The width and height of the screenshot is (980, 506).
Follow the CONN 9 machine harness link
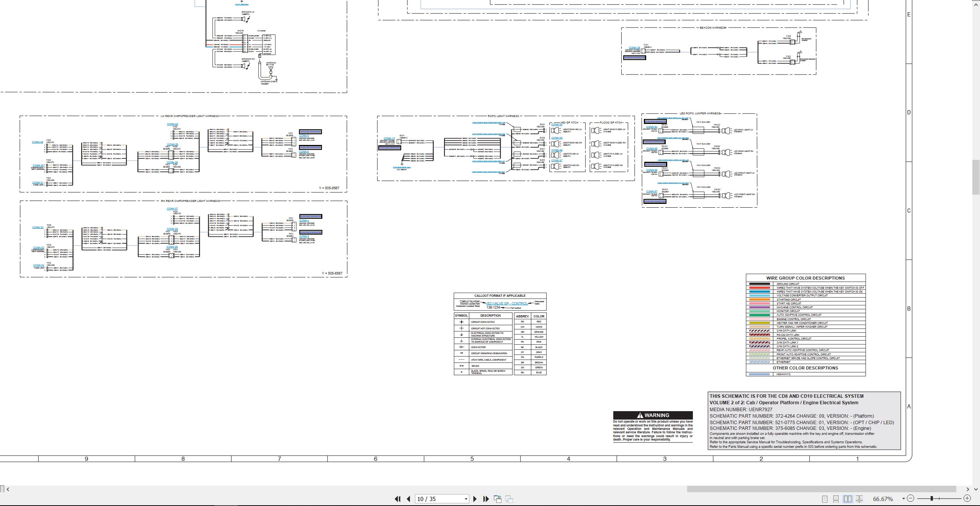click(x=304, y=136)
